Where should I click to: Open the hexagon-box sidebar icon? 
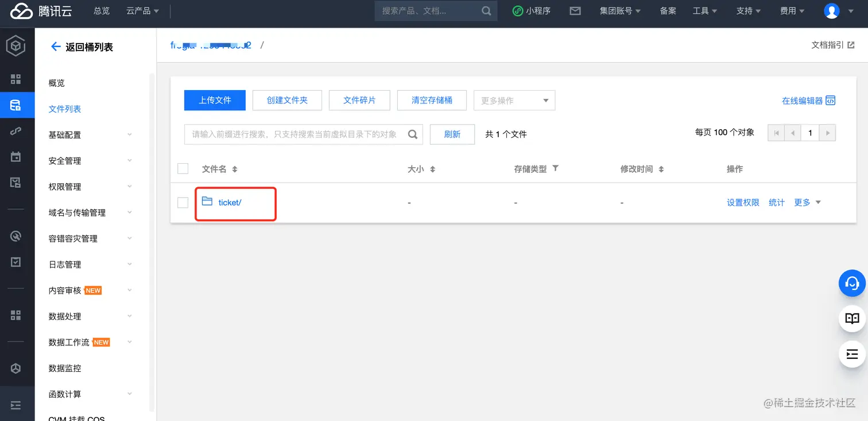[16, 368]
